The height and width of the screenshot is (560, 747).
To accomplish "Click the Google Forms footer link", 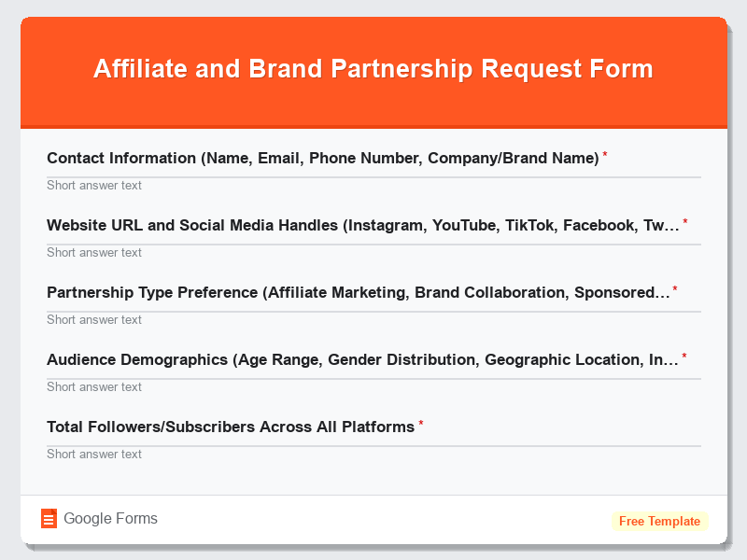I will point(109,518).
